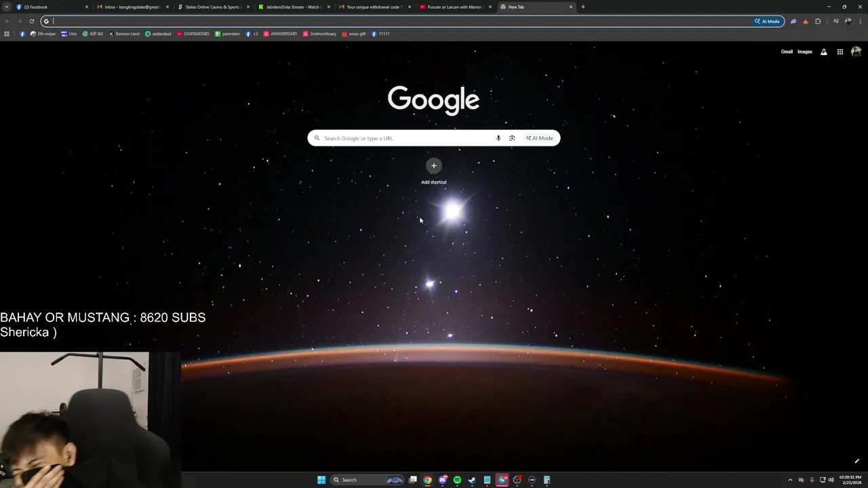Open the Extensions puzzle icon
The width and height of the screenshot is (868, 488).
pos(818,21)
